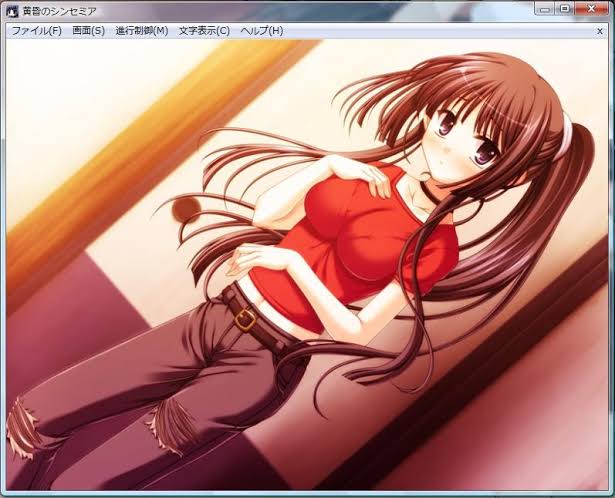Maximize the 黄昏のシンセミア window

(x=564, y=9)
